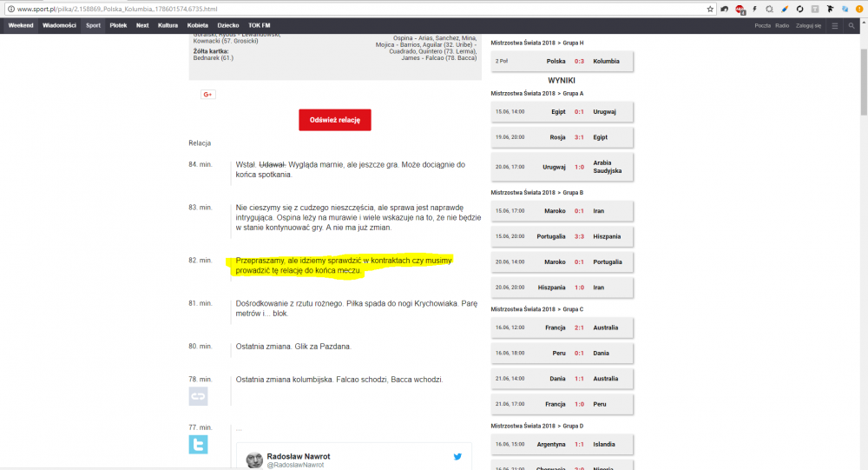The image size is (868, 470).
Task: Open the Polska vs Kolumbia match result
Action: pyautogui.click(x=562, y=61)
